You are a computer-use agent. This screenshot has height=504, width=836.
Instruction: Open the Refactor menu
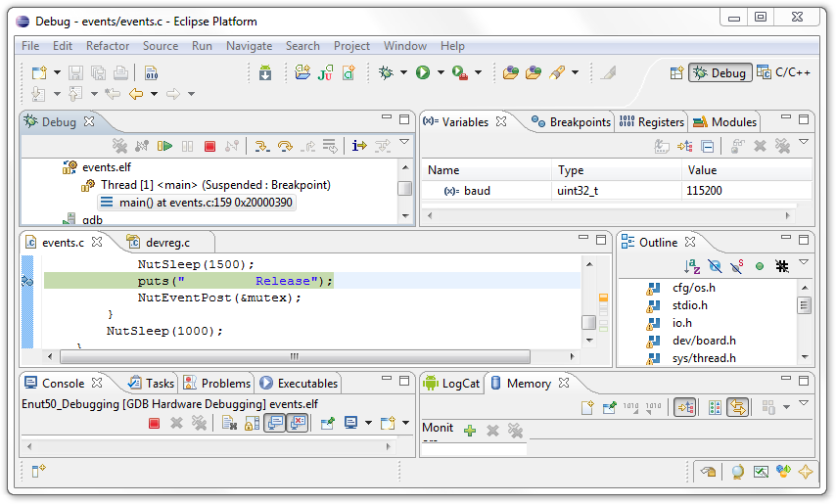[108, 46]
